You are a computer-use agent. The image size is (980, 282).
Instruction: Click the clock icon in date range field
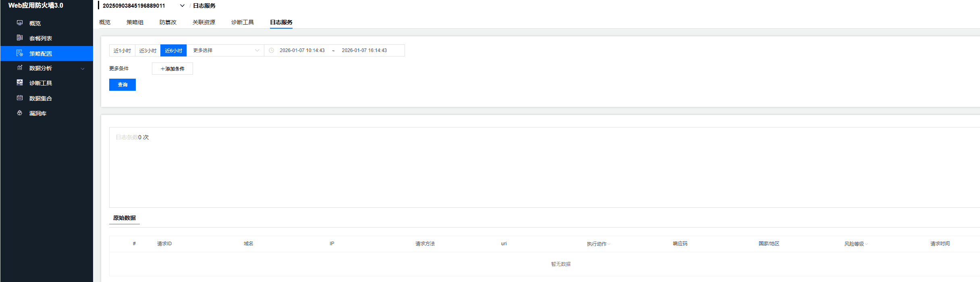272,50
